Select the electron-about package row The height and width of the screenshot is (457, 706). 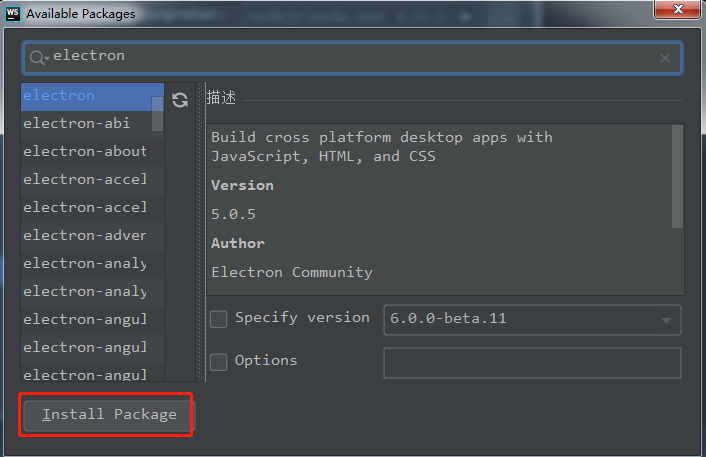[x=92, y=152]
